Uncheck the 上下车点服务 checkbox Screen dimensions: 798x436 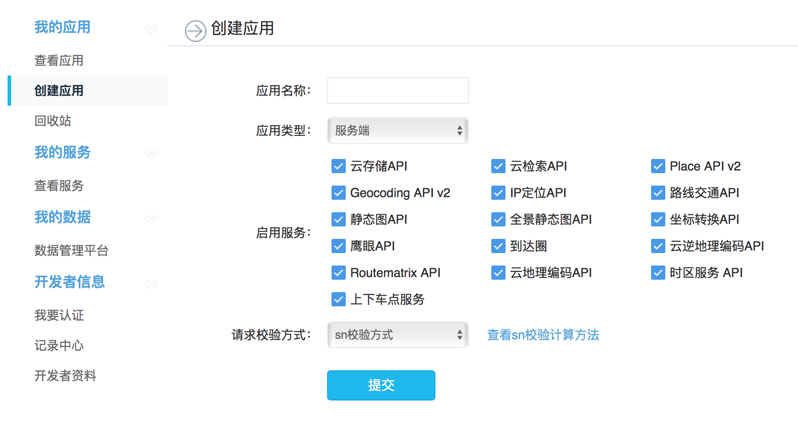338,299
